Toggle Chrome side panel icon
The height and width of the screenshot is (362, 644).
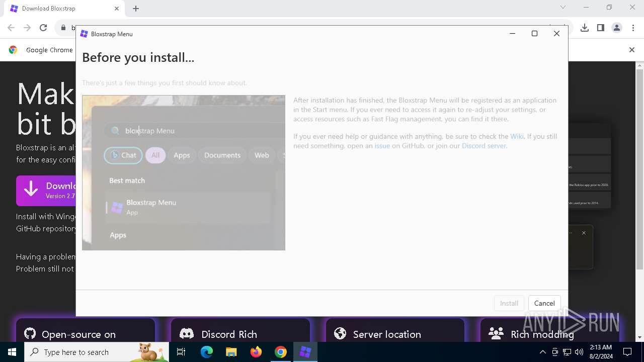(601, 28)
